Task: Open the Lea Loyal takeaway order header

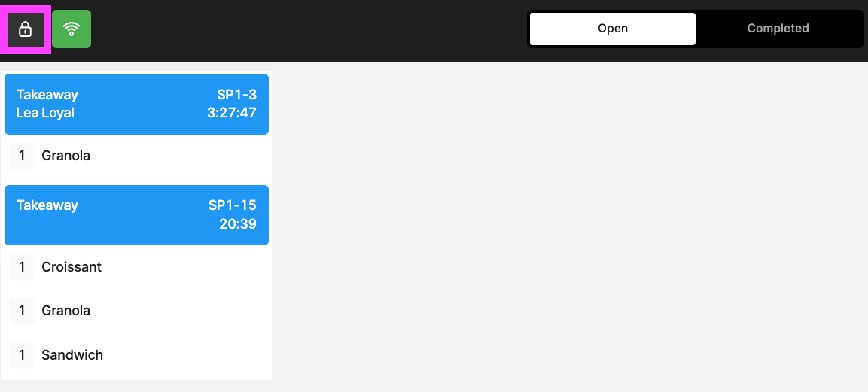Action: point(136,104)
